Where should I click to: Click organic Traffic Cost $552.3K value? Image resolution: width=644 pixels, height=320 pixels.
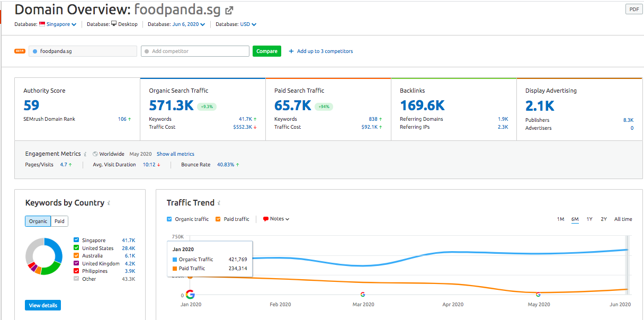(243, 127)
